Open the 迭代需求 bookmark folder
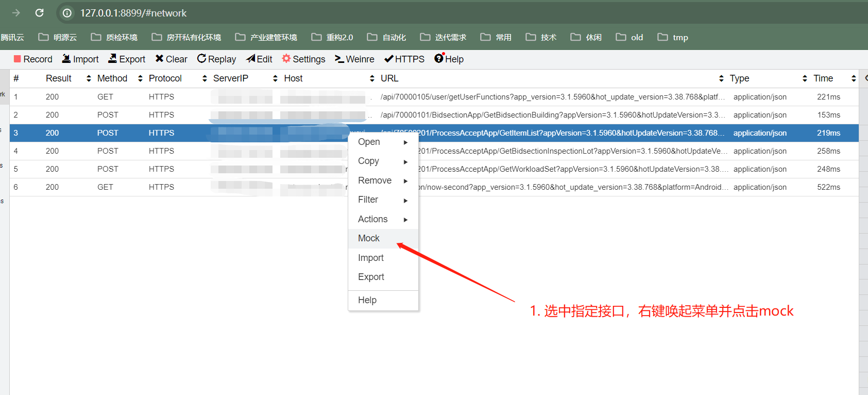 coord(443,37)
